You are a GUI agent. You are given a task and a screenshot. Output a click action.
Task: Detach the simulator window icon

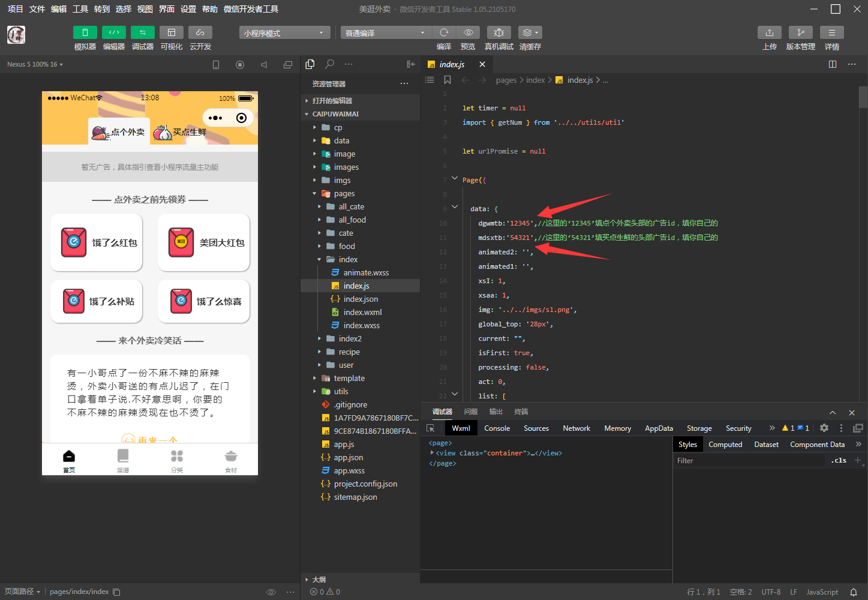pyautogui.click(x=288, y=65)
